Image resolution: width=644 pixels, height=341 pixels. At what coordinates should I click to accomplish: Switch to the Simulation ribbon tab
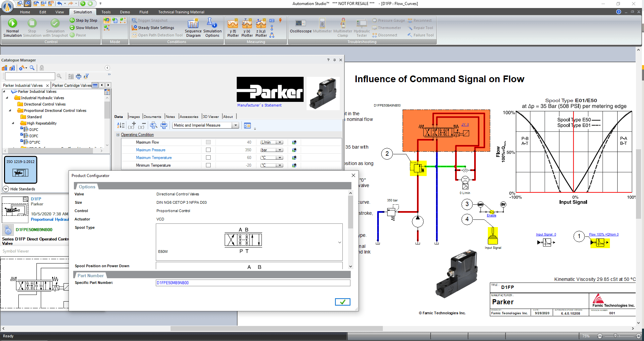83,12
